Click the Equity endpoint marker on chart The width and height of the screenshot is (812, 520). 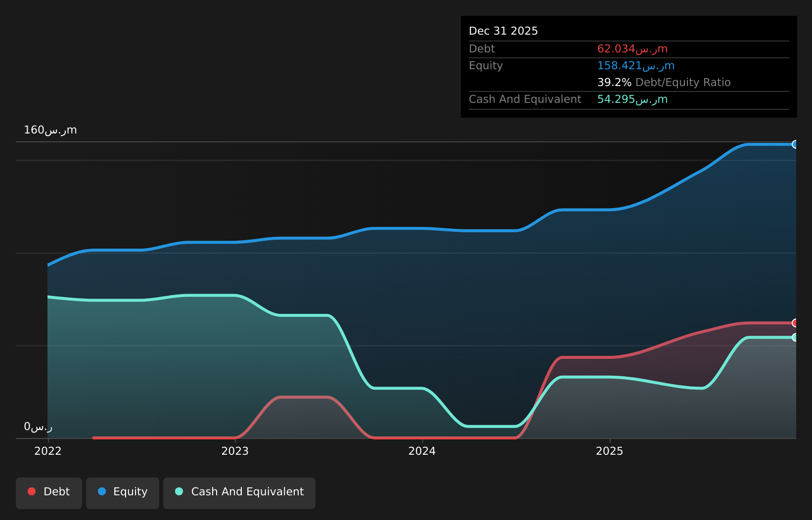[795, 144]
